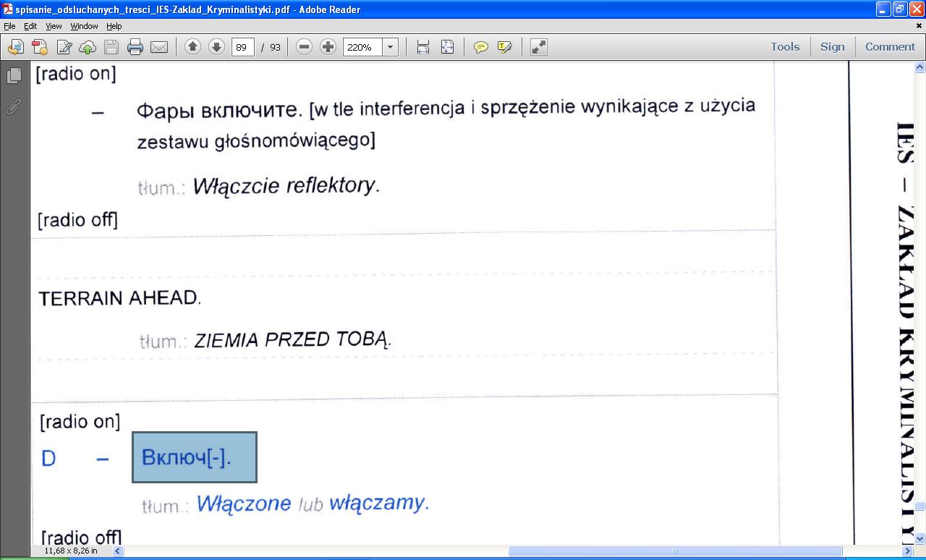This screenshot has width=926, height=560.
Task: Open Attachments paperclip panel in sidebar
Action: 14,107
